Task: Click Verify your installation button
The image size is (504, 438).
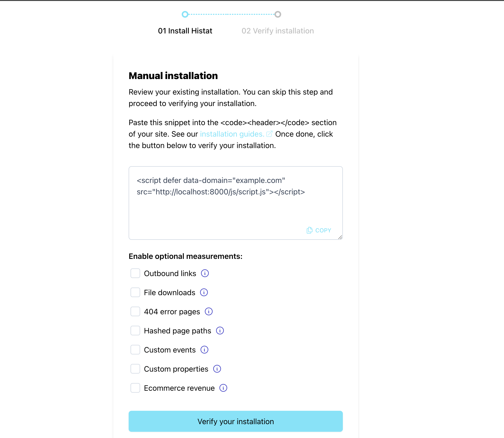Action: click(x=236, y=421)
